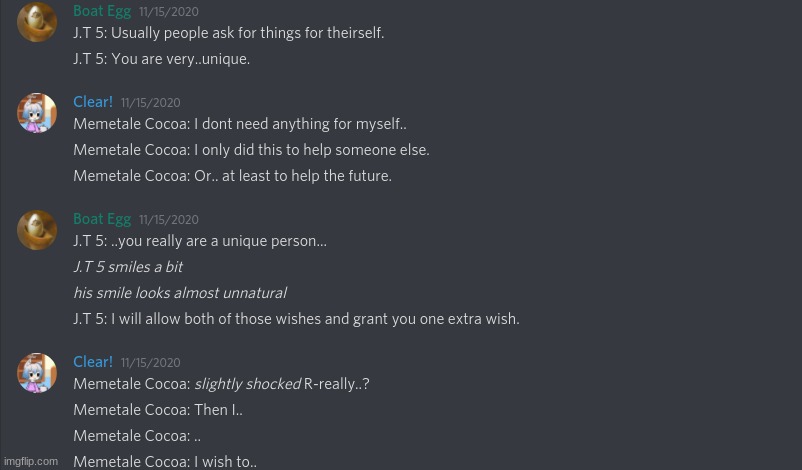Image resolution: width=802 pixels, height=470 pixels.
Task: Click italic text "J.T 5 smiles a bit"
Action: pyautogui.click(x=128, y=267)
